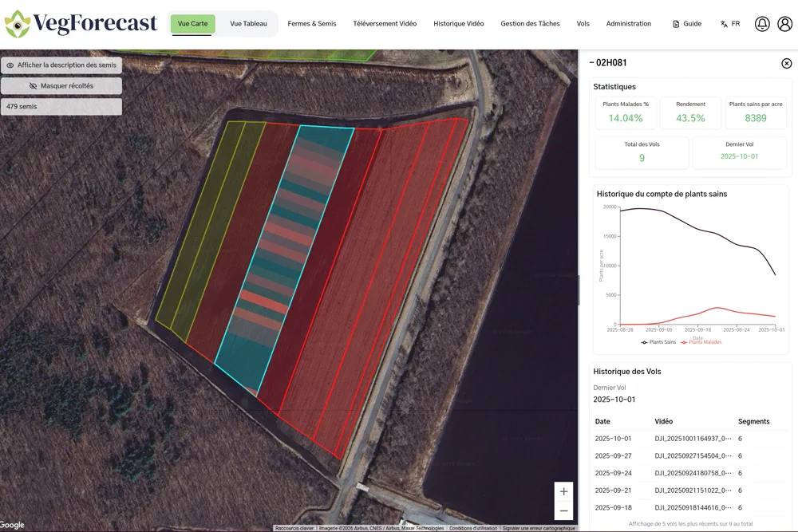Click the 479 semis counter
The height and width of the screenshot is (532, 798).
[61, 106]
